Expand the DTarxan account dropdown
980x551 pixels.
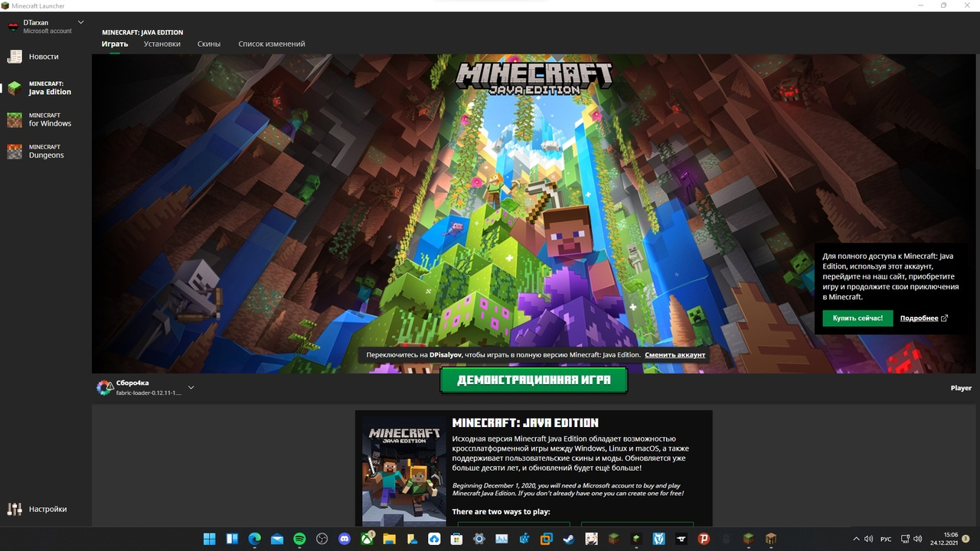point(81,23)
